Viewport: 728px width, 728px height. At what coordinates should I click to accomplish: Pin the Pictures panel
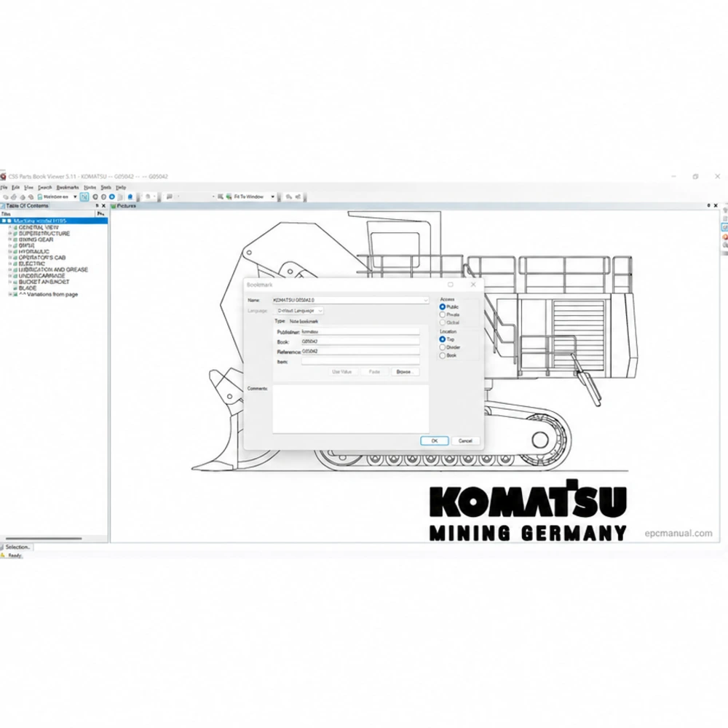point(708,206)
